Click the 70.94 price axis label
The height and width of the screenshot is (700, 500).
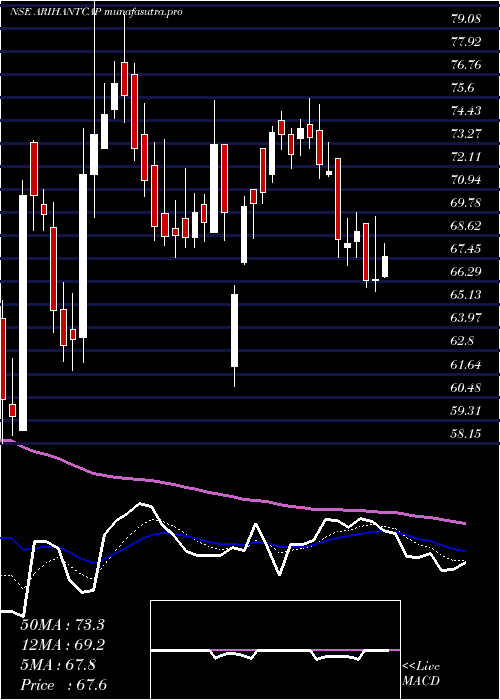pyautogui.click(x=466, y=180)
